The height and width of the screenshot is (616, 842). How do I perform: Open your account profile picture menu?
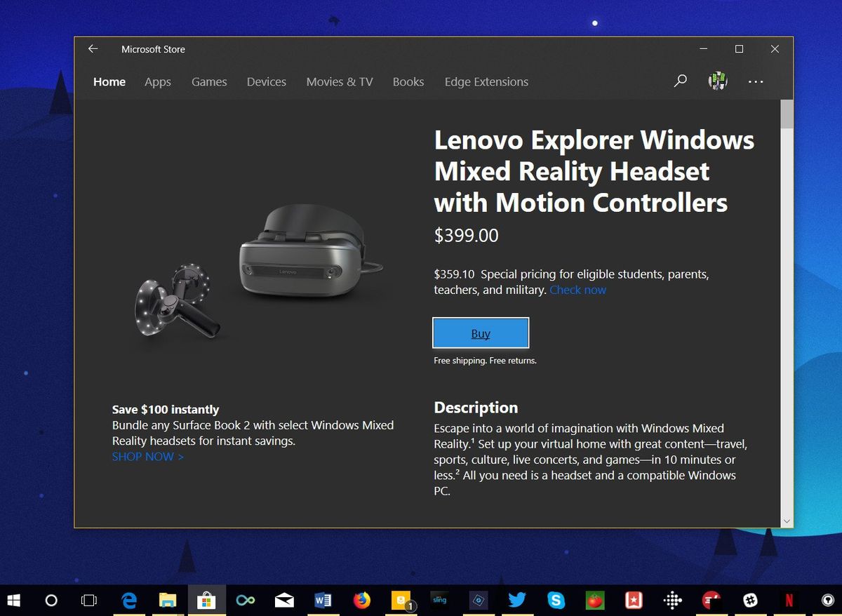(x=717, y=81)
